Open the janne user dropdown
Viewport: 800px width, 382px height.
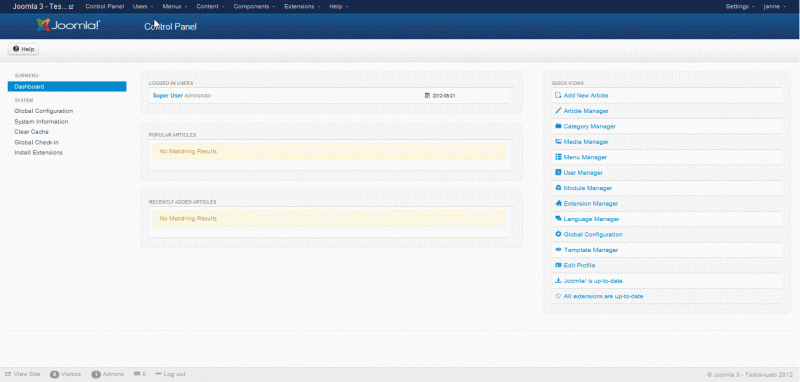(x=774, y=7)
